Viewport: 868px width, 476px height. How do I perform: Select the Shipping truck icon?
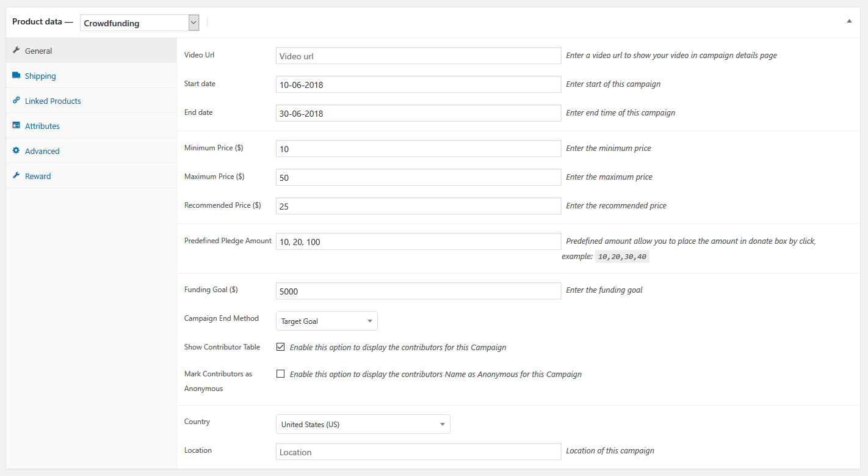[16, 75]
